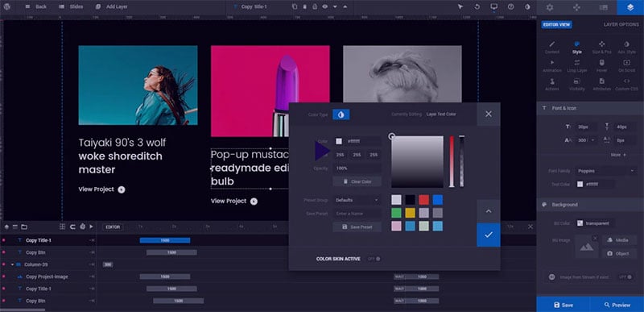This screenshot has width=644, height=312.
Task: Click the WordPress logo icon
Action: [7, 6]
